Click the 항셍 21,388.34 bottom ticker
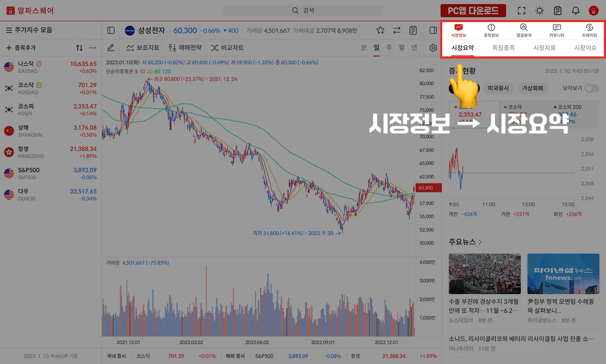Screen dimensions: 606x364 click(x=394, y=356)
